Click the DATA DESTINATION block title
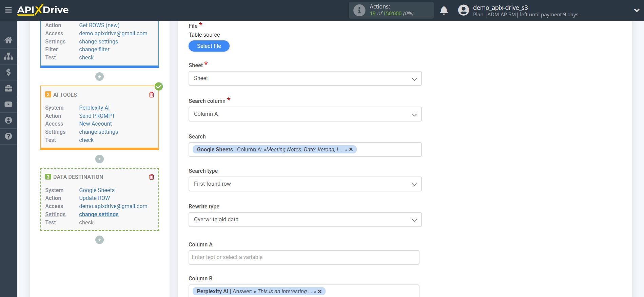The width and height of the screenshot is (644, 297). click(x=78, y=177)
